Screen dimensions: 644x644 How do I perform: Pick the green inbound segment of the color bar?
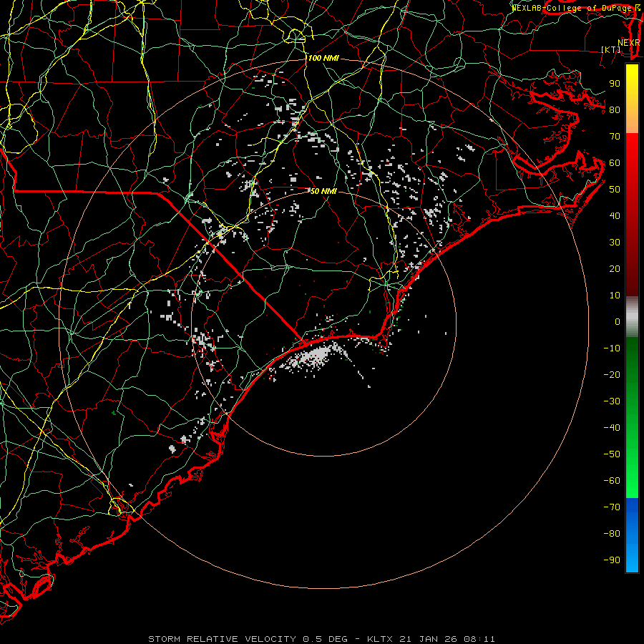(x=632, y=418)
